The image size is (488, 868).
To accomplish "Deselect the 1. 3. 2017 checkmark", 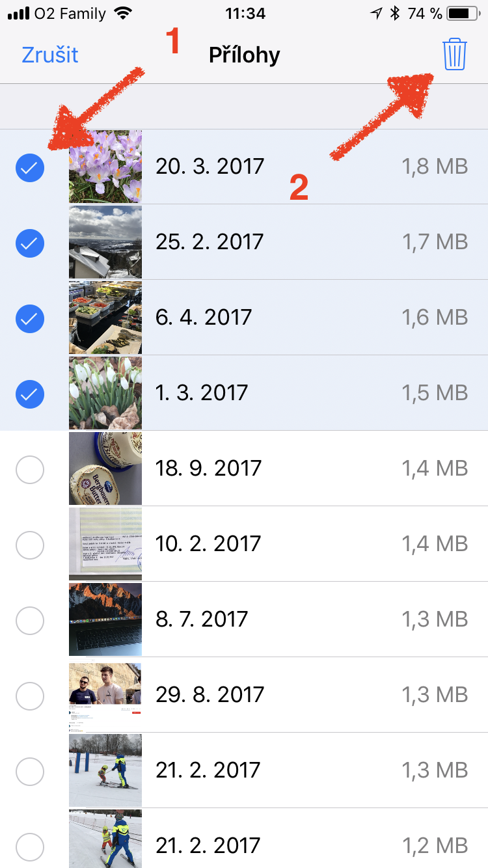I will (30, 394).
